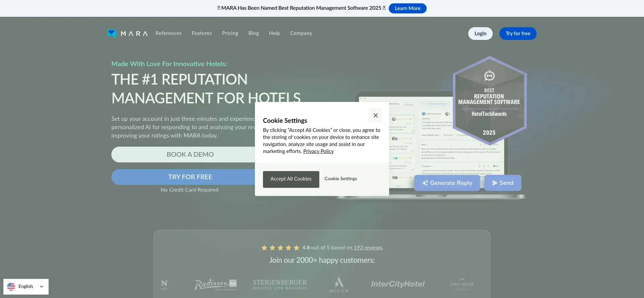Viewport: 644px width, 298px height.
Task: Open the Blog menu item
Action: [254, 33]
